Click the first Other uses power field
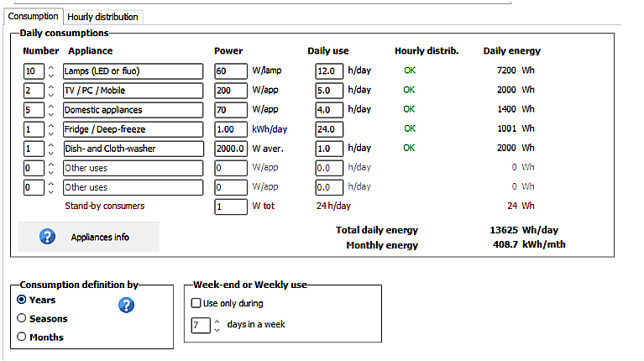This screenshot has width=644, height=361. (x=231, y=168)
